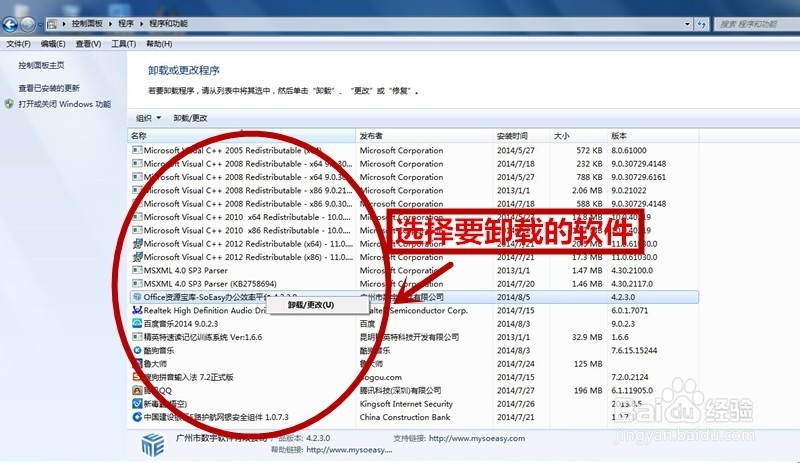The height and width of the screenshot is (463, 800).
Task: Click the Visual C++ 2005 Redistributable row icon
Action: pyautogui.click(x=137, y=150)
